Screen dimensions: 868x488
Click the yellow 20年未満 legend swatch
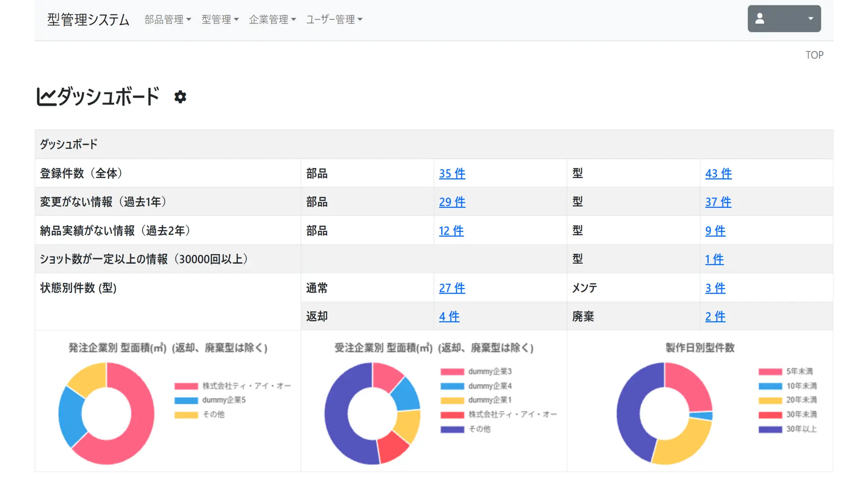770,400
